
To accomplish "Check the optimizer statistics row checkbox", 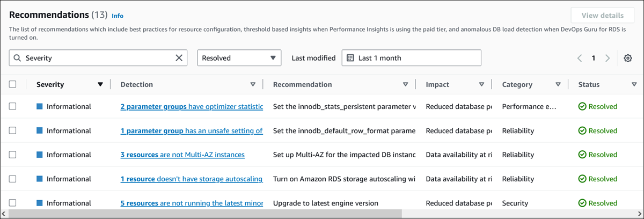I will point(13,106).
